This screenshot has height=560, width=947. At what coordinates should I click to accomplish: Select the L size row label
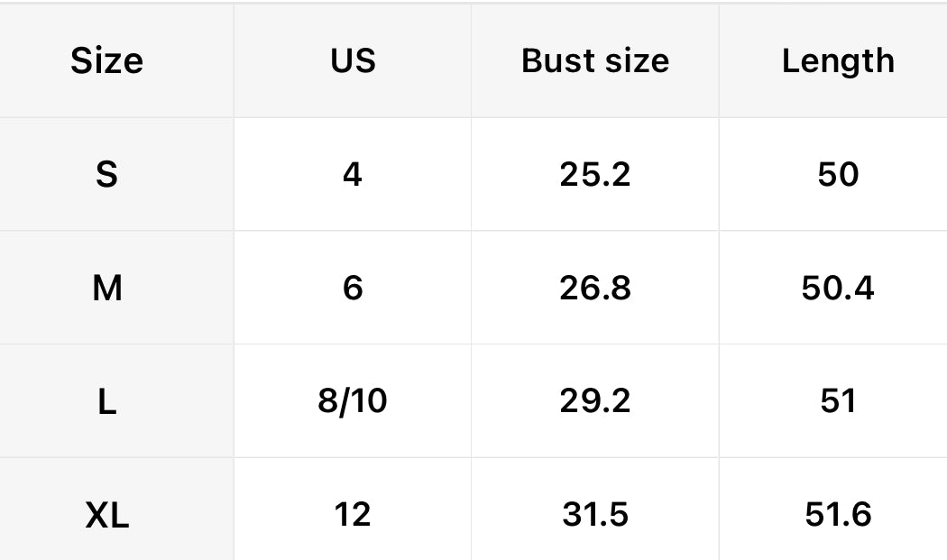(106, 401)
